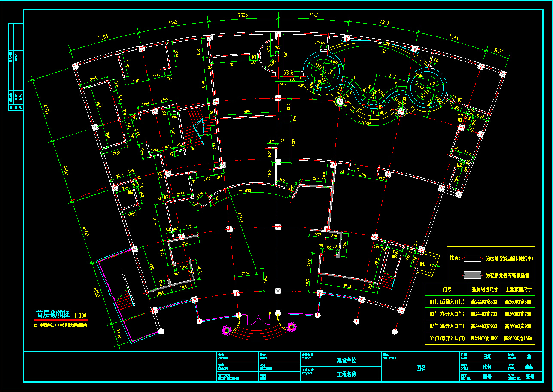Click the '高2440X宽800' table cell
Screen dimensions: 553x392
(484, 302)
